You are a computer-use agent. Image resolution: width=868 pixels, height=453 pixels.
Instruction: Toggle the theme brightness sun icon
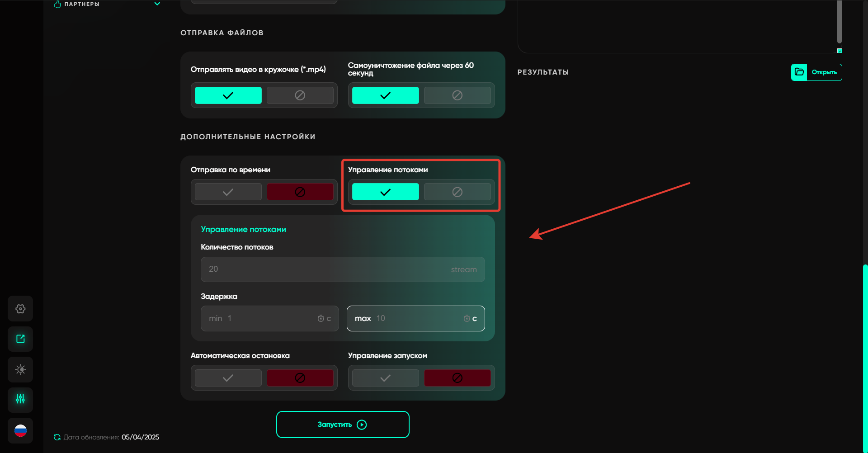click(20, 369)
